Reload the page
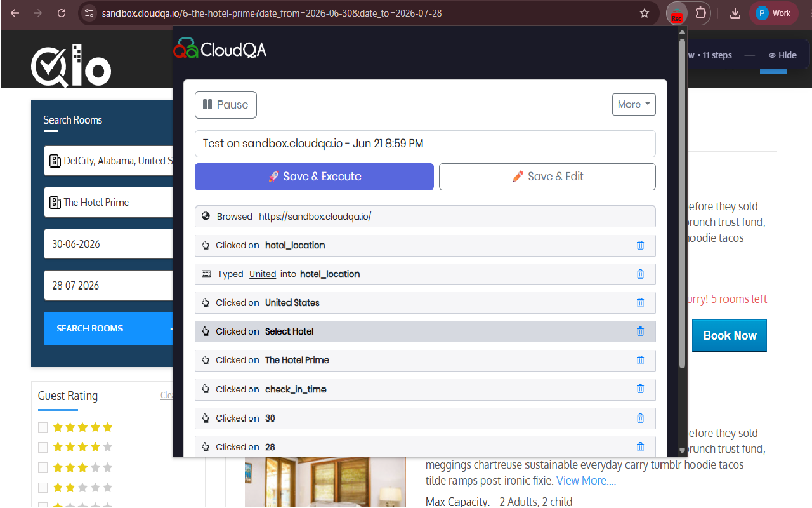Viewport: 812px width, 508px height. coord(62,13)
